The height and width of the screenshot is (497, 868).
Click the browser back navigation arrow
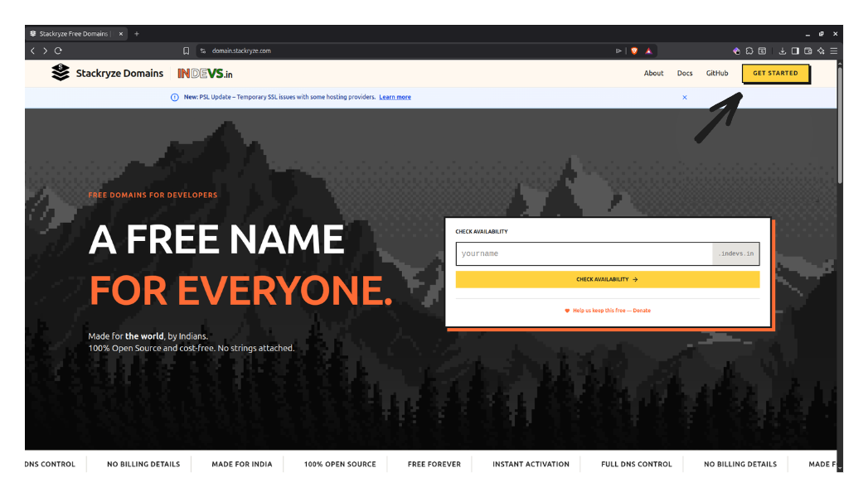(x=32, y=51)
